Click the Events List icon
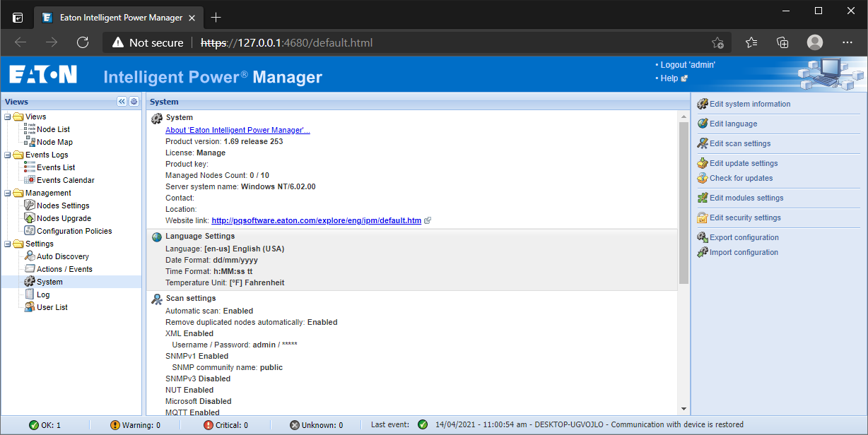868x435 pixels. (x=30, y=167)
